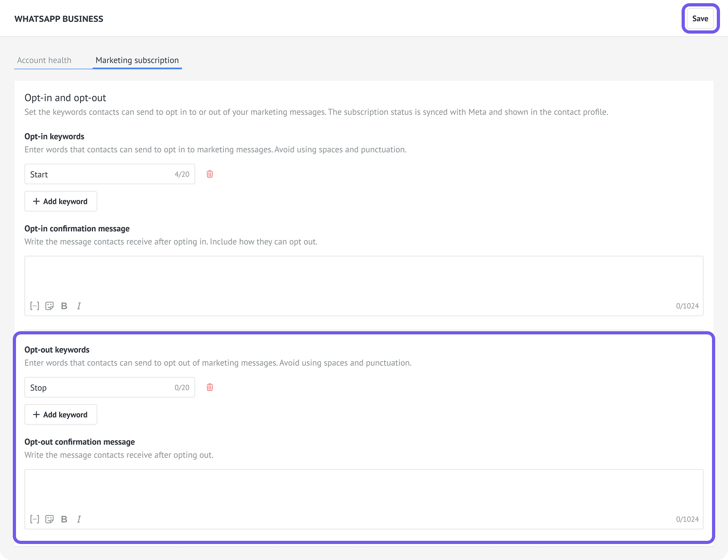Toggle bold in opt-in confirmation message

64,306
